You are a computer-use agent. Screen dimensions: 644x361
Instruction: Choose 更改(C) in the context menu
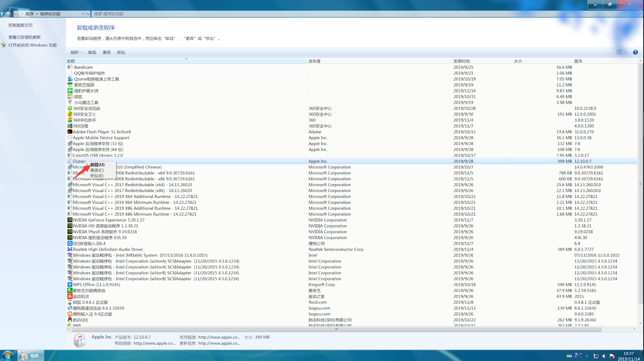click(97, 170)
